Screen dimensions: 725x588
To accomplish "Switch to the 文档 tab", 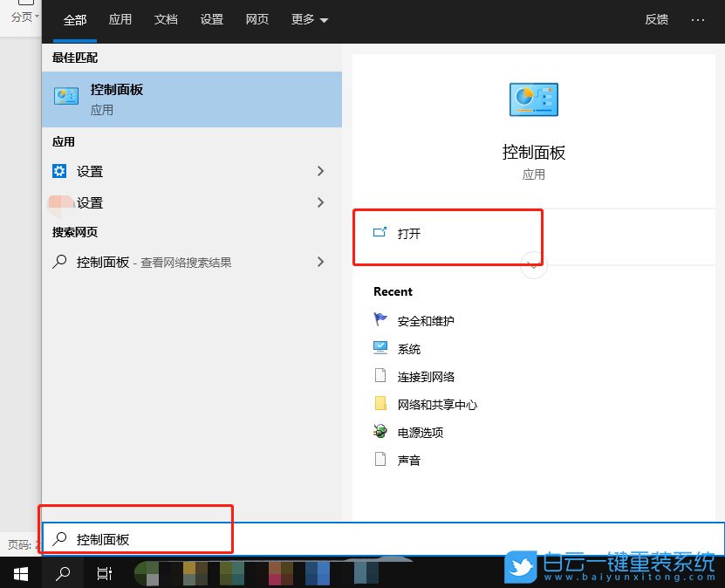I will (166, 18).
